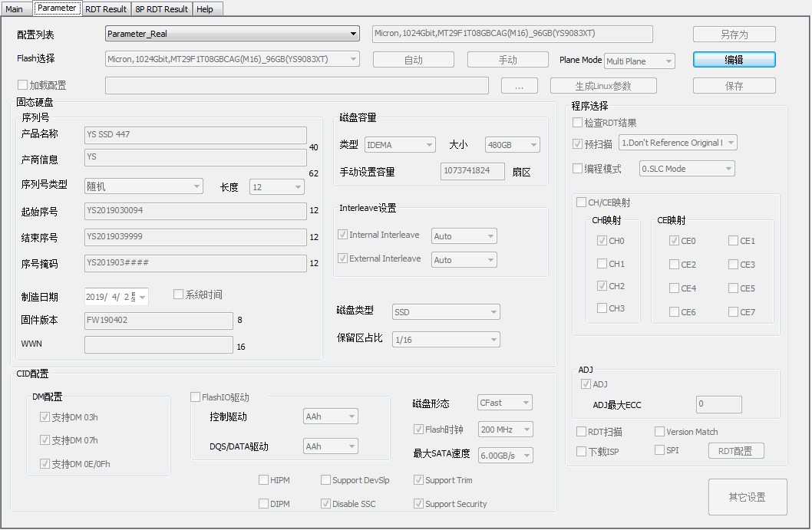Click the 另存为 save-as button

click(734, 35)
